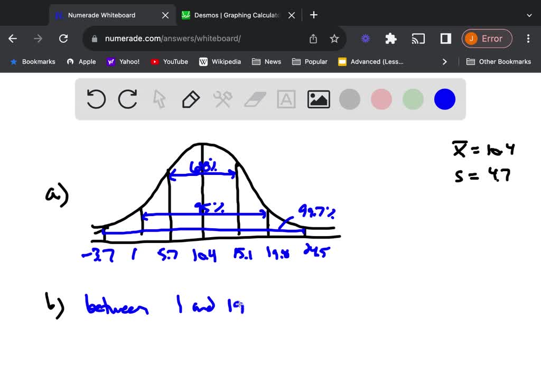Choose the gray pen color
The image size is (541, 392).
(350, 99)
